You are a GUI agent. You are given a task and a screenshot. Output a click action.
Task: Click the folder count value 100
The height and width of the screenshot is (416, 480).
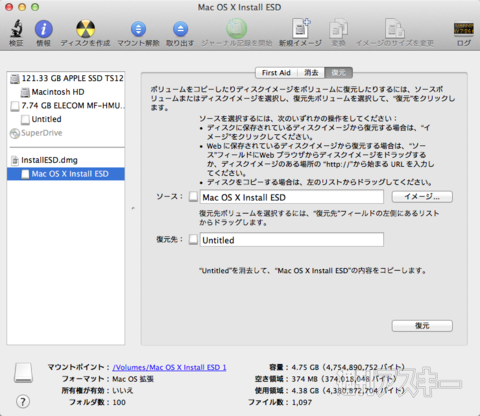tap(119, 402)
